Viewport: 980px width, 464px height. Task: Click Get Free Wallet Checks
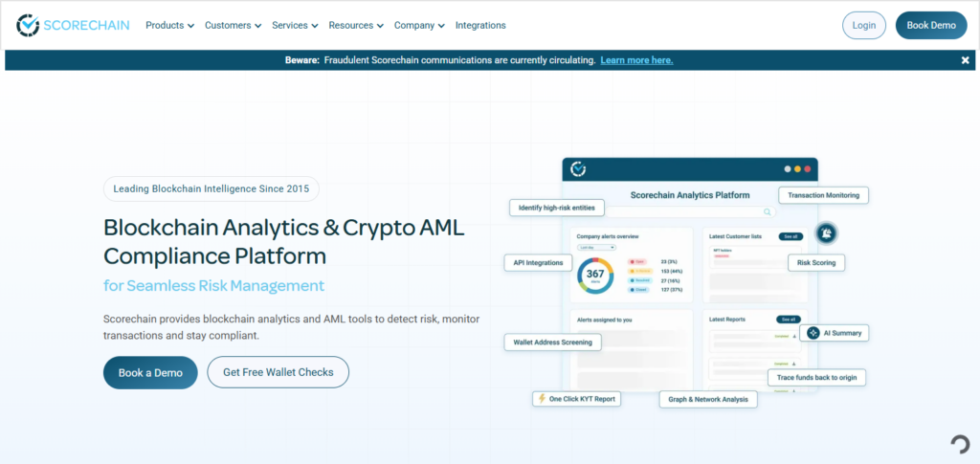pyautogui.click(x=278, y=372)
